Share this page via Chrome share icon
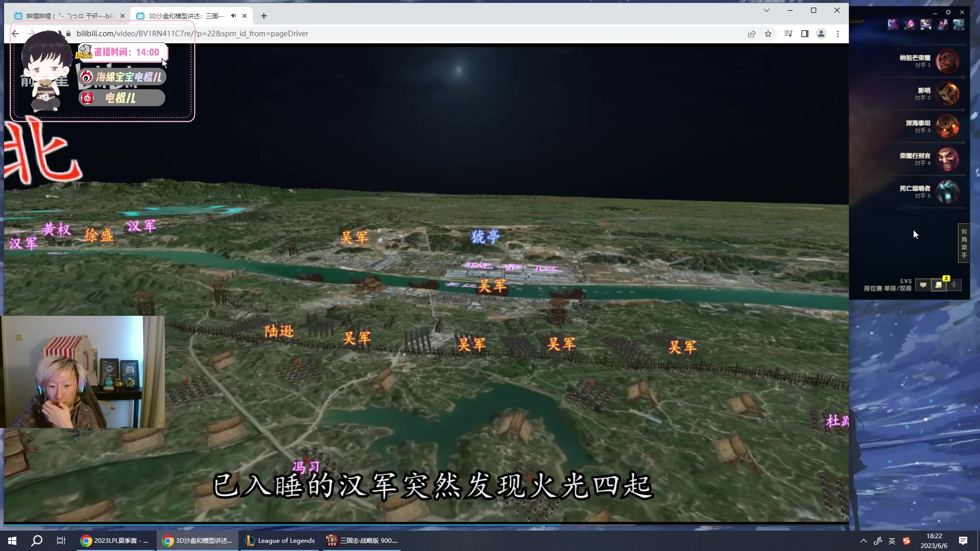 [x=752, y=34]
